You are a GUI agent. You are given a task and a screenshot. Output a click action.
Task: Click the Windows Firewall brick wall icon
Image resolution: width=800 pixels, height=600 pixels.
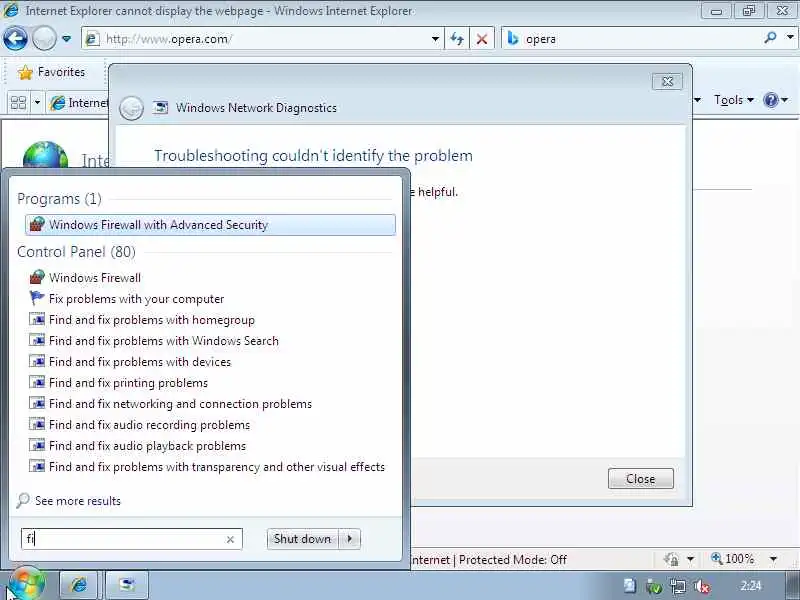pyautogui.click(x=37, y=278)
